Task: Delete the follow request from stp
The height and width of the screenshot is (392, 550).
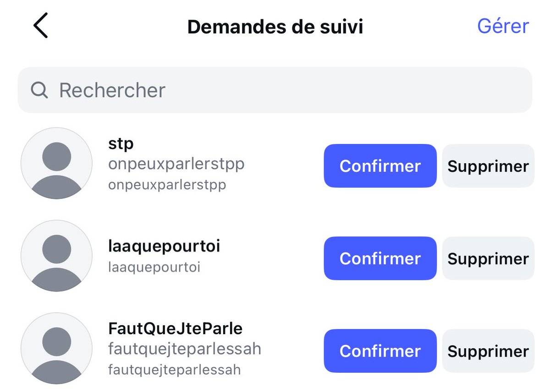Action: 488,166
